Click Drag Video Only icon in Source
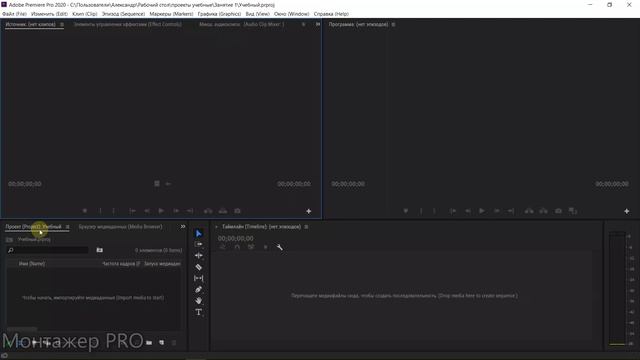 point(157,184)
